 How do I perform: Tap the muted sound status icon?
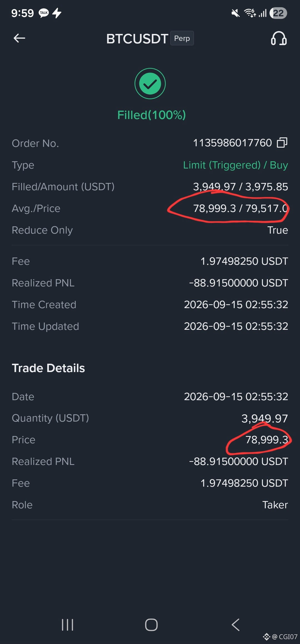click(x=236, y=13)
